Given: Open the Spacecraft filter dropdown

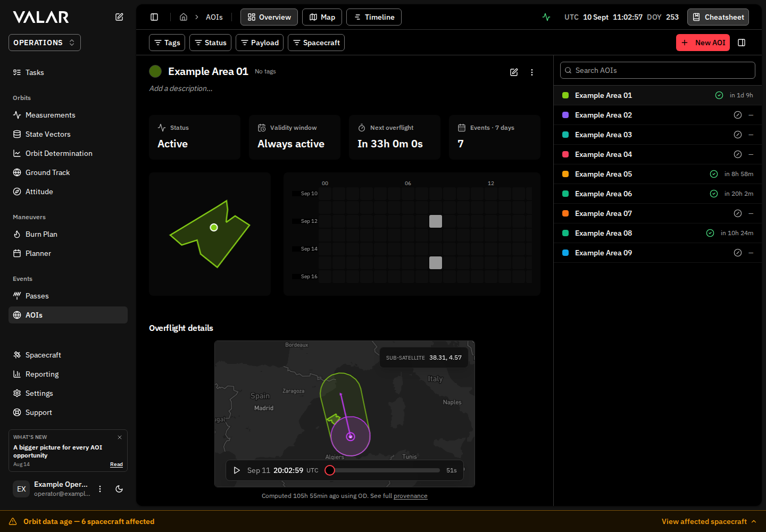Looking at the screenshot, I should tap(316, 43).
